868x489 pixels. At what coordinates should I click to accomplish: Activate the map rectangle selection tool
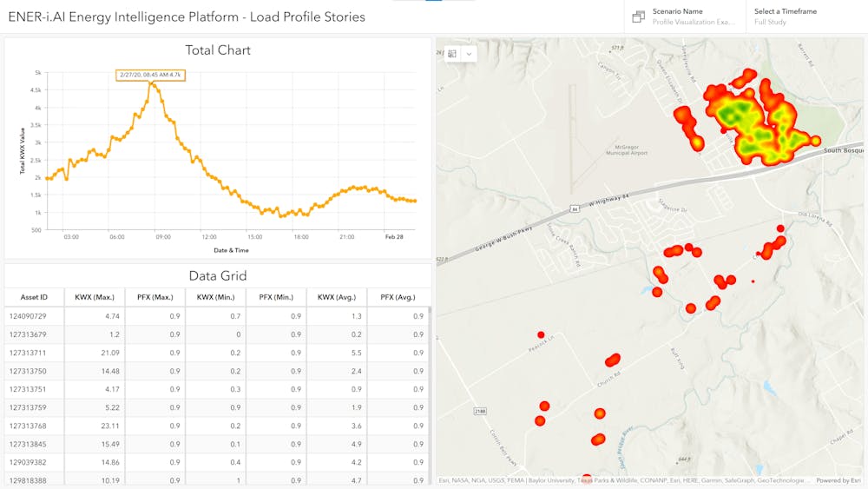(452, 54)
